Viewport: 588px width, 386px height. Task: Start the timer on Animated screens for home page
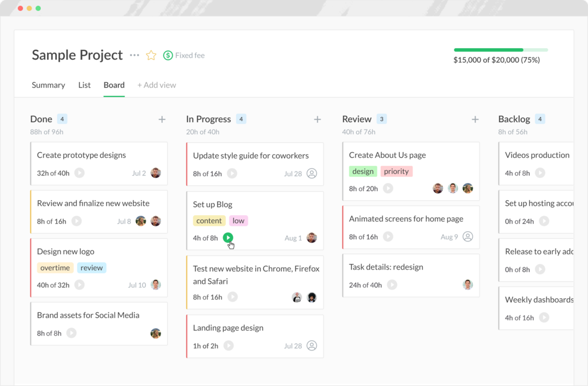coord(389,236)
